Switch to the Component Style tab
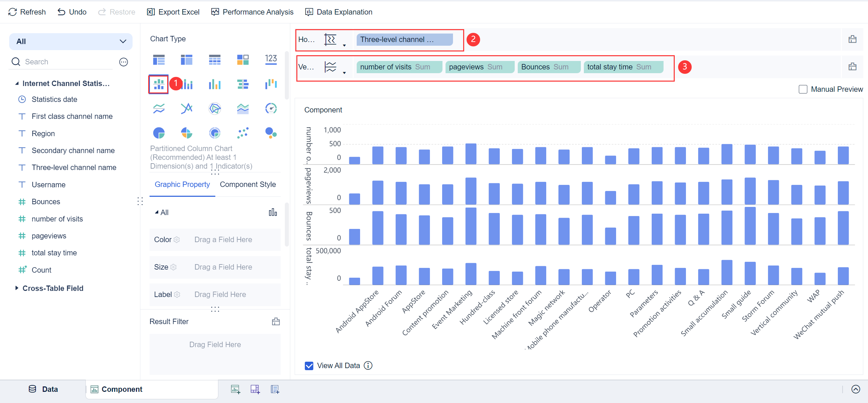The image size is (868, 403). tap(248, 185)
